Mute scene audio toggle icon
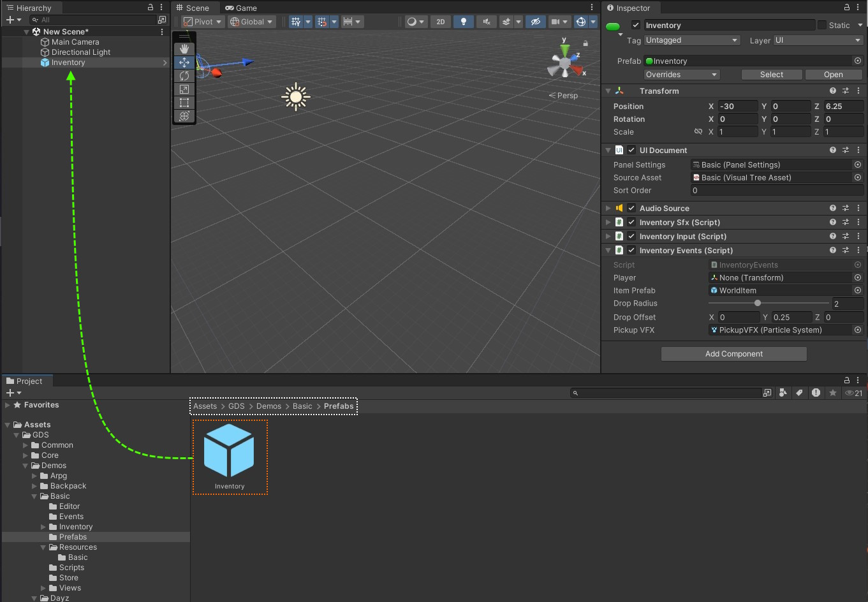The width and height of the screenshot is (868, 602). coord(486,22)
